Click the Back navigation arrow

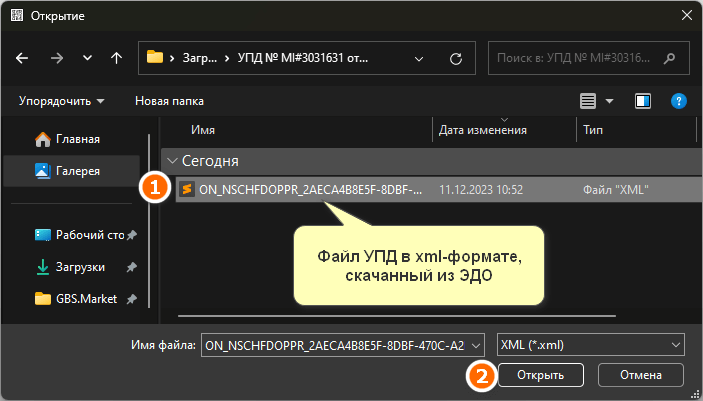tap(23, 58)
